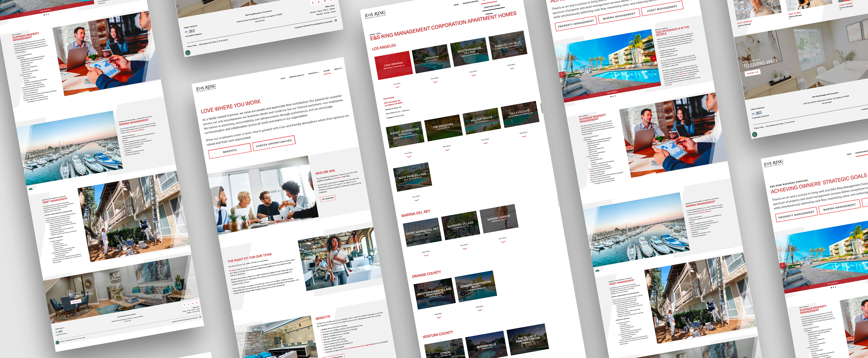868x358 pixels.
Task: Click E&S Ring logo on apartment homes page
Action: click(x=375, y=15)
